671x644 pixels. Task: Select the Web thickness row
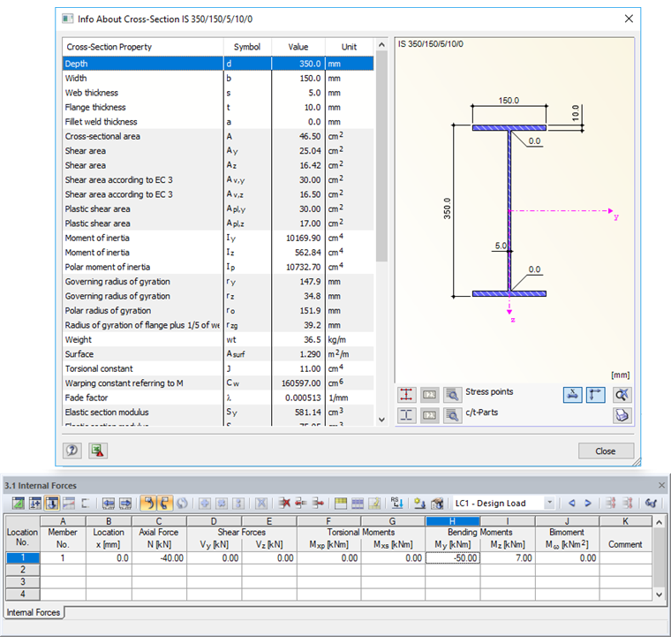pyautogui.click(x=218, y=93)
